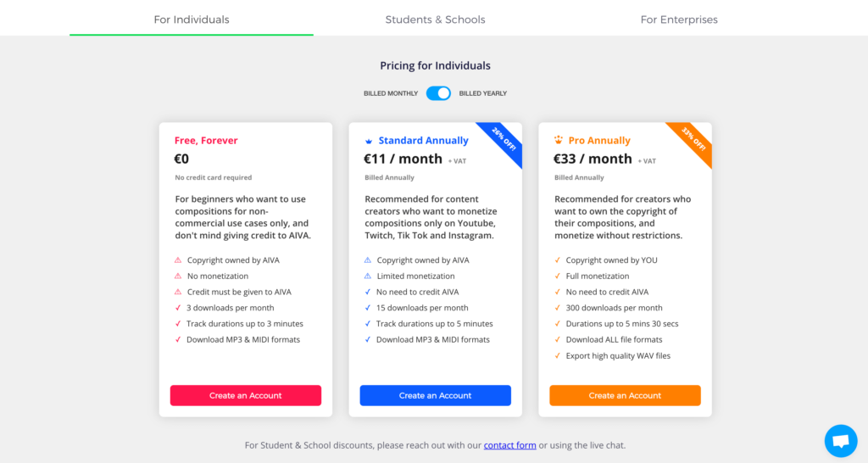Select the BILLED MONTHLY label
The image size is (868, 463).
pyautogui.click(x=391, y=93)
